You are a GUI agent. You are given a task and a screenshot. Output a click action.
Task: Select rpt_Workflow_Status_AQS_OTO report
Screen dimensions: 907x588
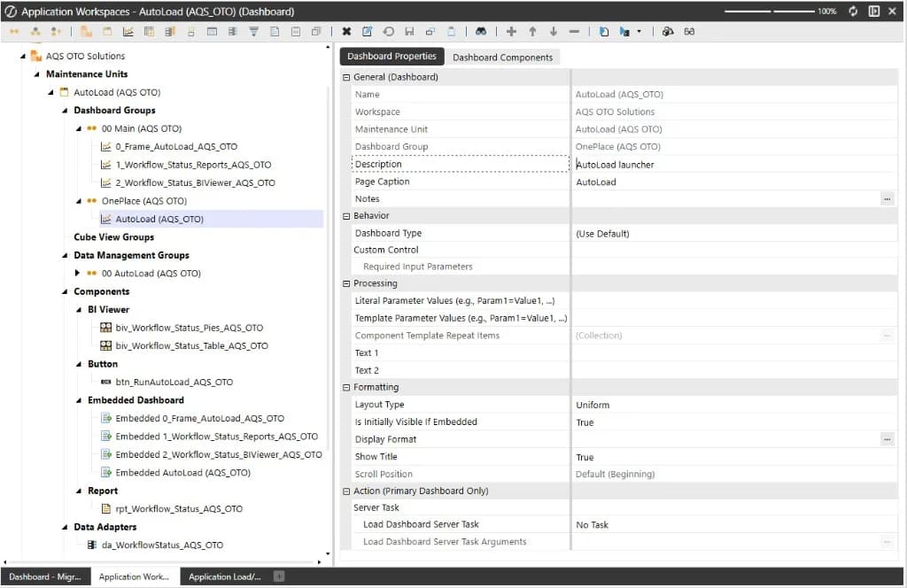click(x=179, y=509)
